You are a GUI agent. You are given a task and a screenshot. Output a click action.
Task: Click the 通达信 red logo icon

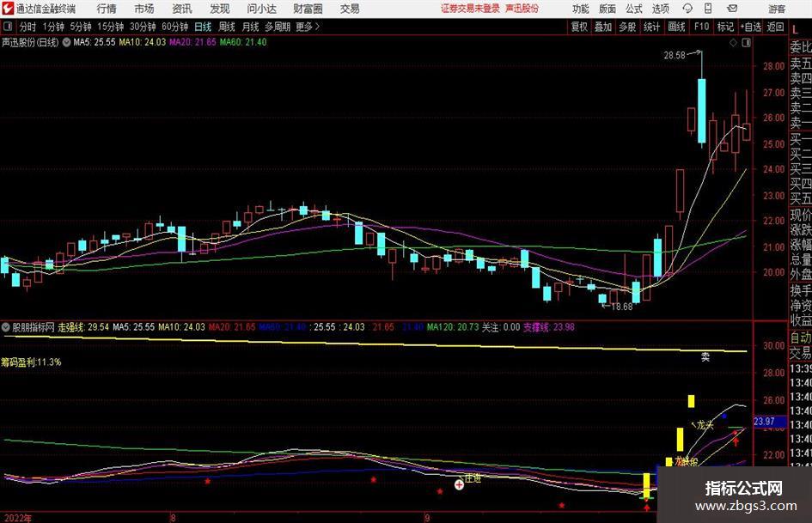8,9
